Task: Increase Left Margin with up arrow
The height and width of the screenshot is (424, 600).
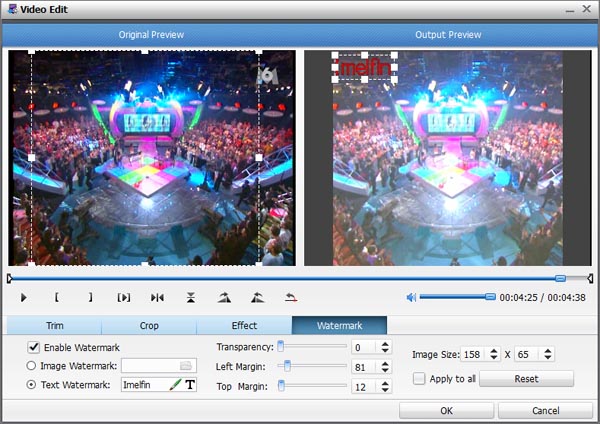Action: pyautogui.click(x=385, y=364)
